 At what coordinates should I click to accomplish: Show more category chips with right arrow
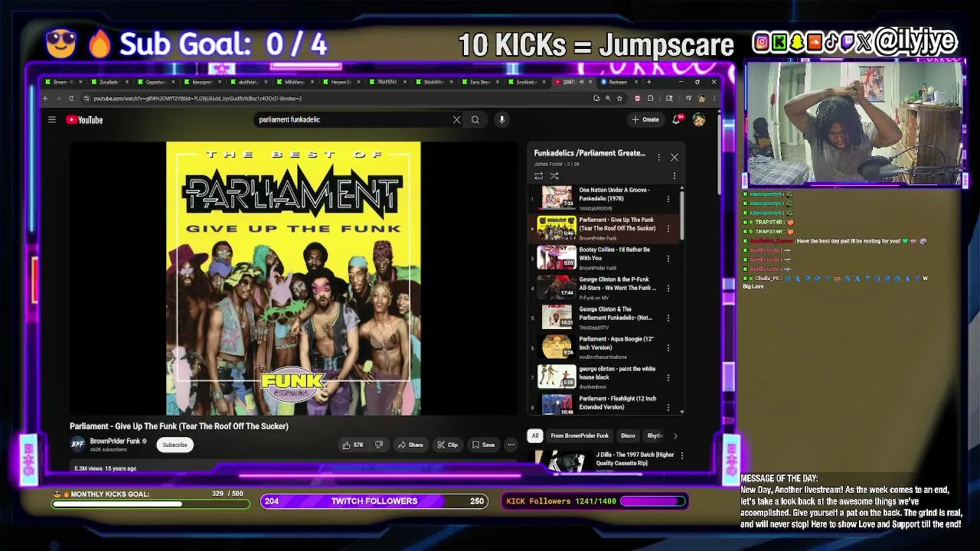675,435
